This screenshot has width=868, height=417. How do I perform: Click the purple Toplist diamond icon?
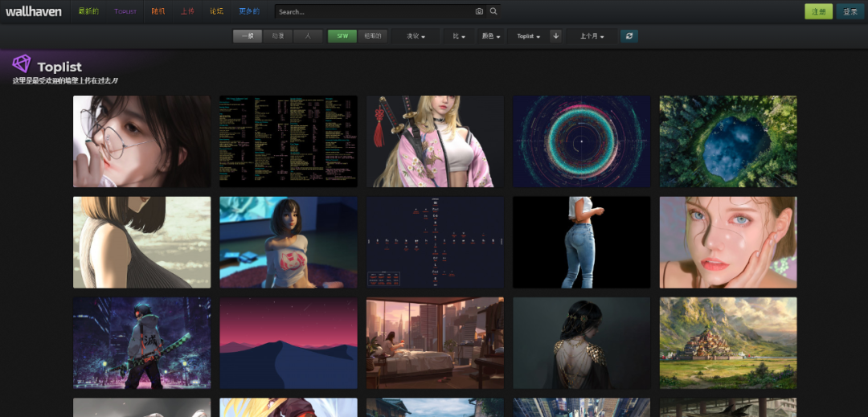click(x=22, y=63)
